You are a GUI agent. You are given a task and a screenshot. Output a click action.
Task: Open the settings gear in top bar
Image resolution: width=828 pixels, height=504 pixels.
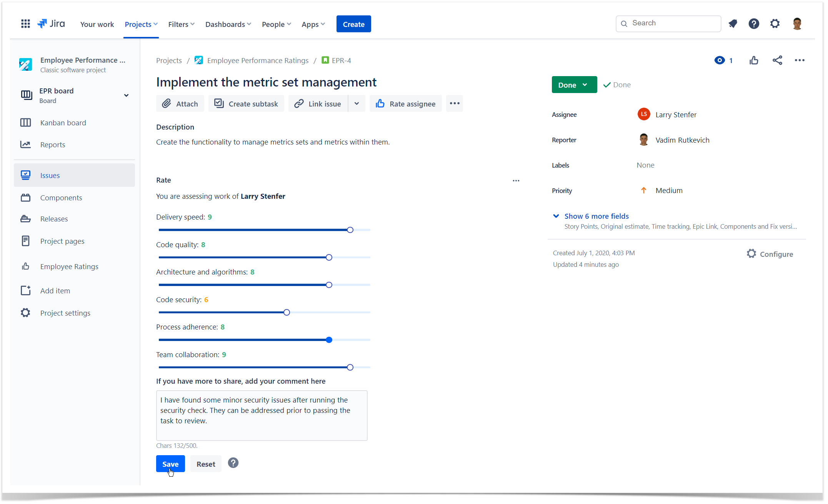tap(775, 24)
